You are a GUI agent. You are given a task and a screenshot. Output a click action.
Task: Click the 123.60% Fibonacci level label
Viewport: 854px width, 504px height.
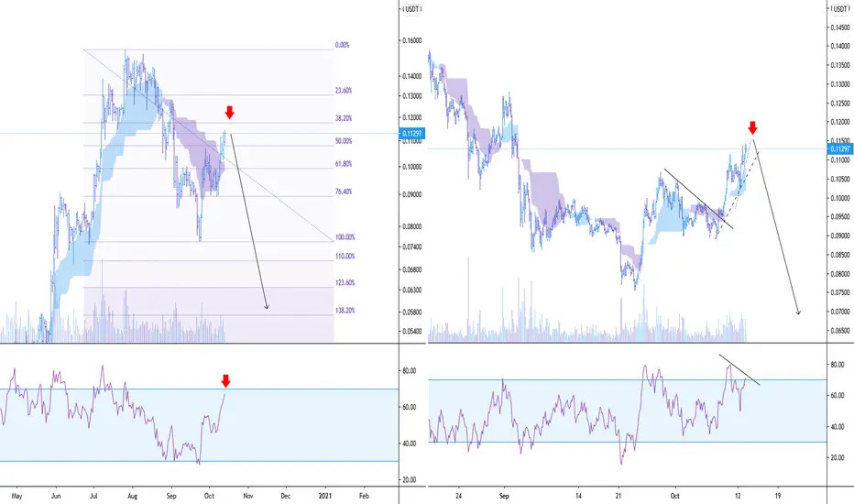(345, 283)
